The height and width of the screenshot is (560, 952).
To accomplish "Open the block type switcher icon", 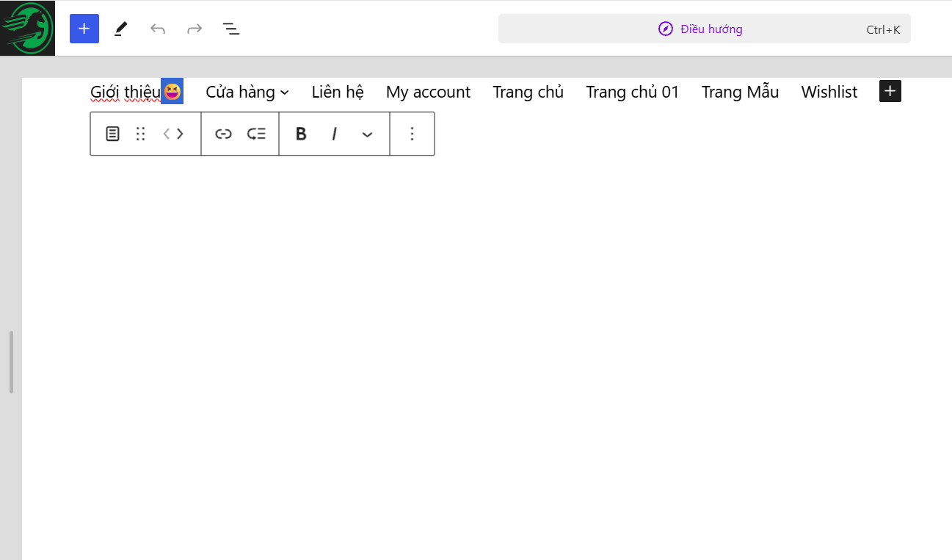I will [x=112, y=134].
